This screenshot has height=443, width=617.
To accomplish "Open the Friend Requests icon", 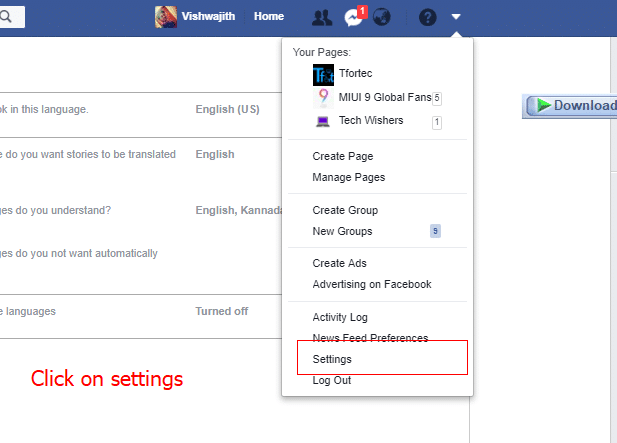I will click(x=321, y=17).
